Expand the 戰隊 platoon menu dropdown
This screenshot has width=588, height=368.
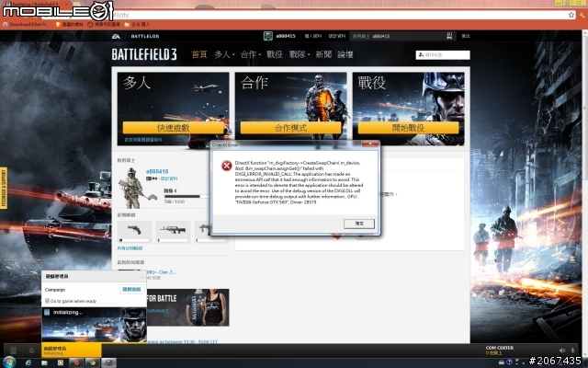coord(300,54)
